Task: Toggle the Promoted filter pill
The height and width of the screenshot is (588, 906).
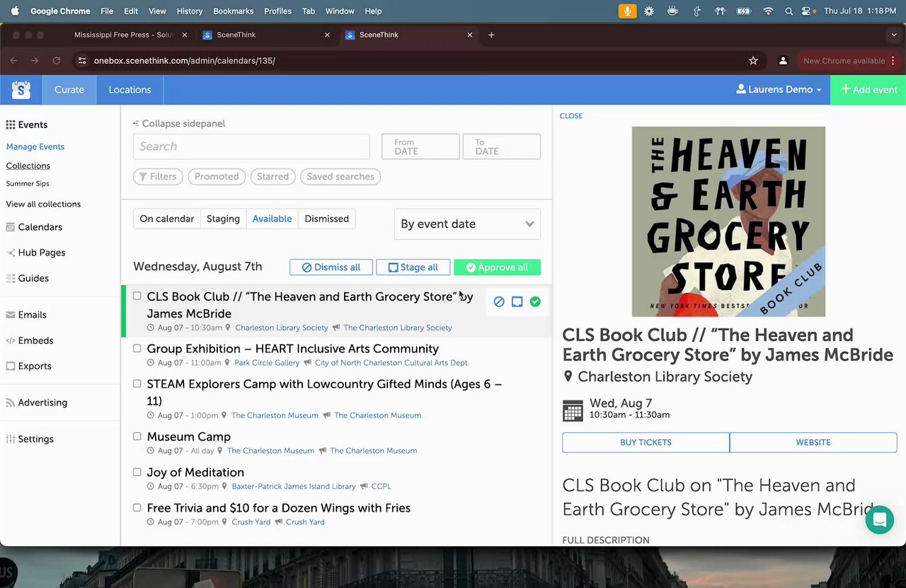Action: pos(217,177)
